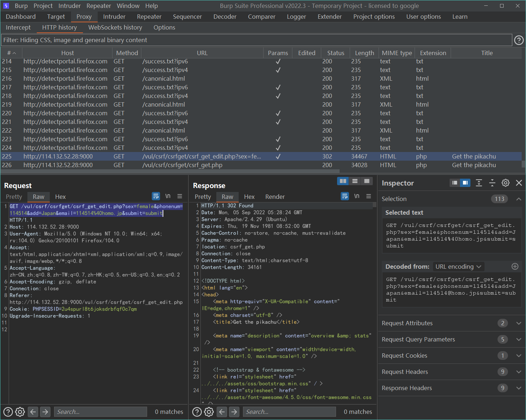Switch Response view to Render
This screenshot has height=420, width=526.
click(x=275, y=197)
